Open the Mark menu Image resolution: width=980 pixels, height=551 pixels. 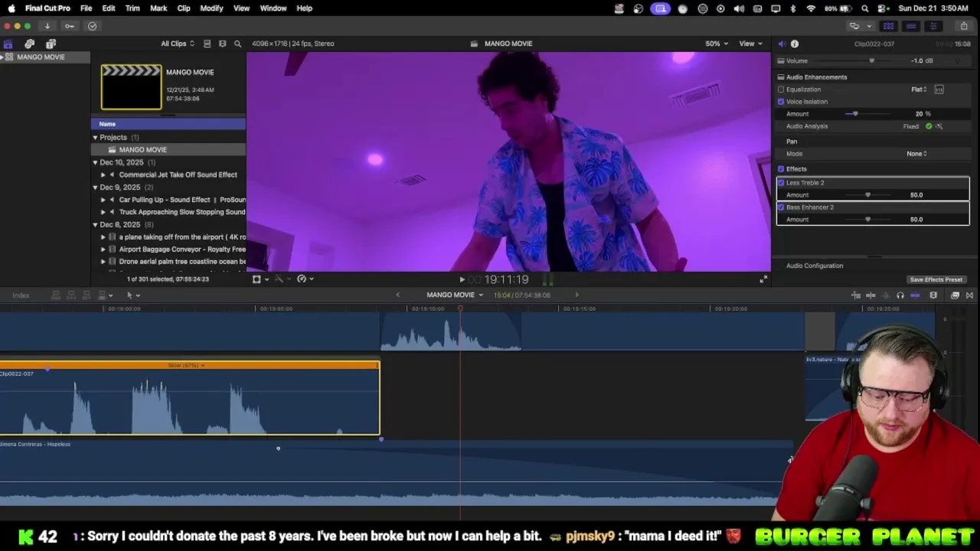158,8
